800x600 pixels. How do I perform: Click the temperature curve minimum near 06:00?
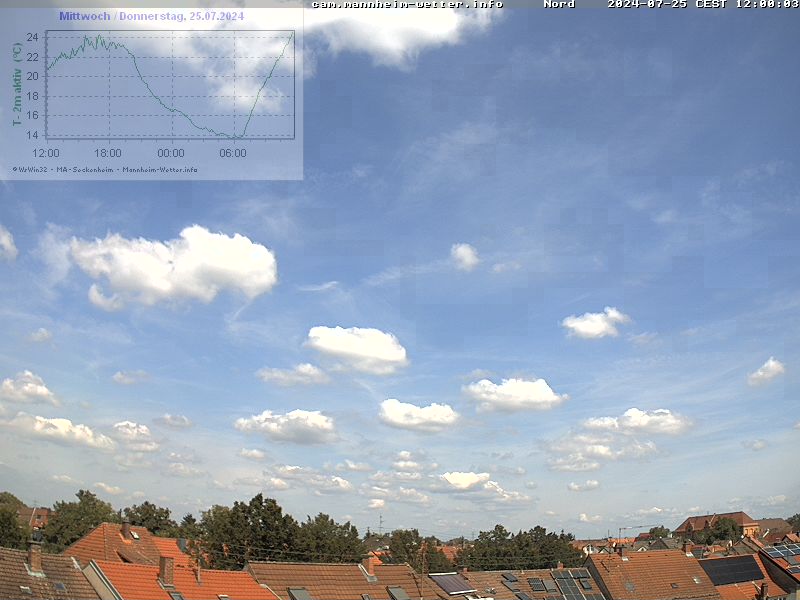237,136
